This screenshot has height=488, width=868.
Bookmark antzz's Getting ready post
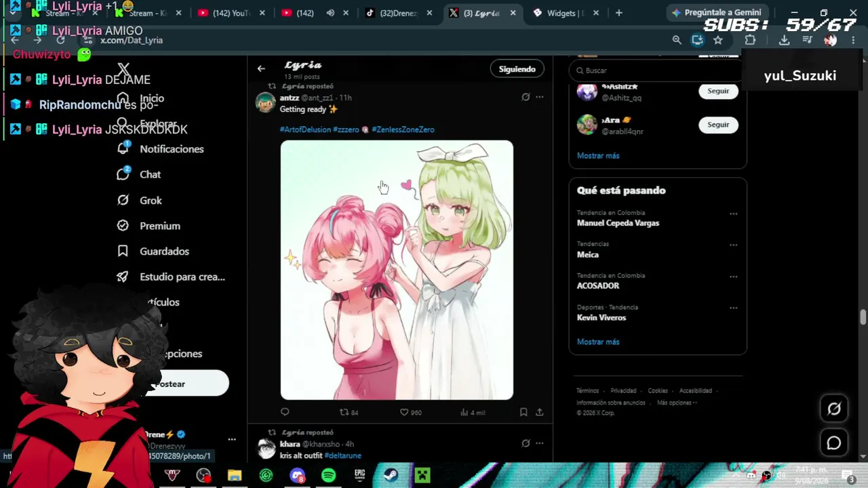pos(524,412)
